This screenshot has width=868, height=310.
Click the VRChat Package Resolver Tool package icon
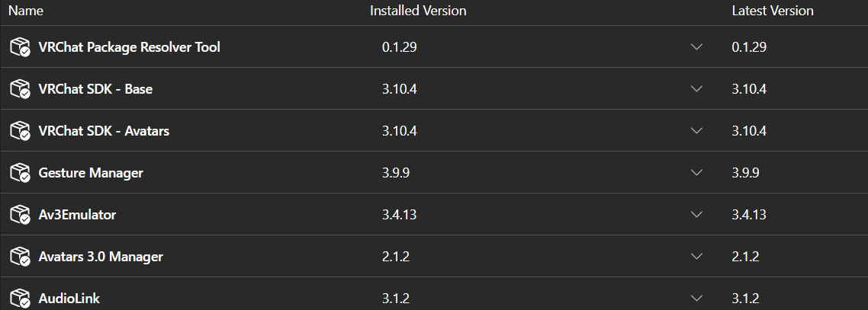pyautogui.click(x=20, y=47)
